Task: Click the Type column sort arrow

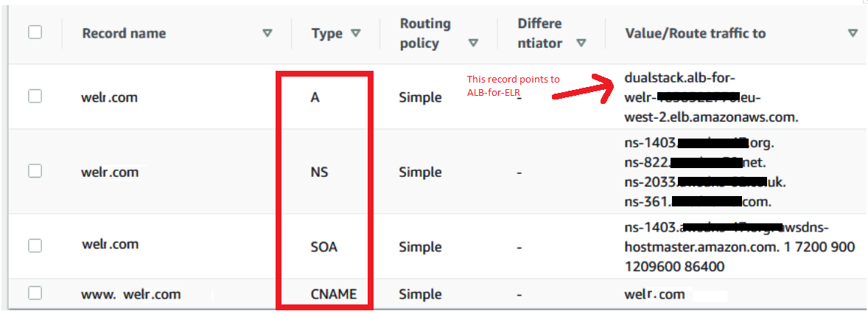Action: click(x=356, y=33)
